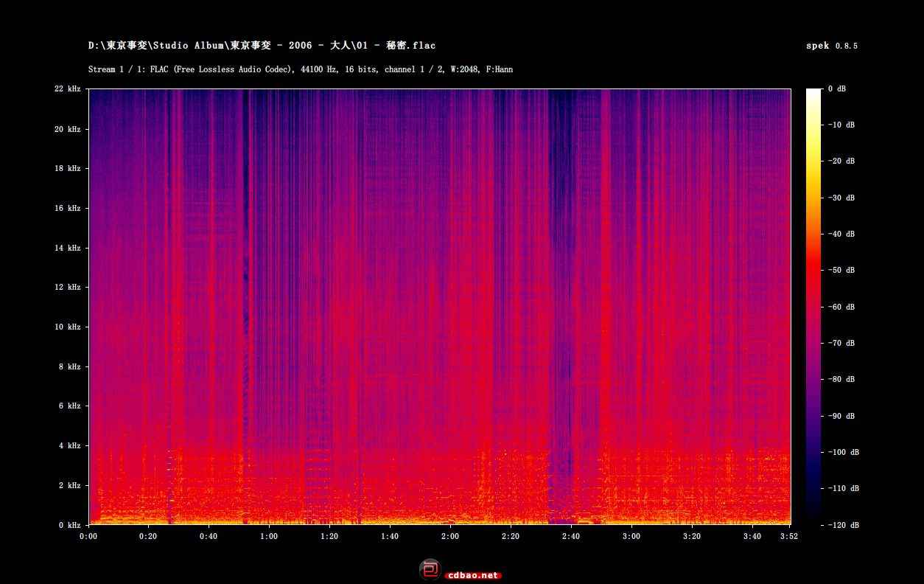Click the 2 kHz frequency axis label

click(x=70, y=485)
